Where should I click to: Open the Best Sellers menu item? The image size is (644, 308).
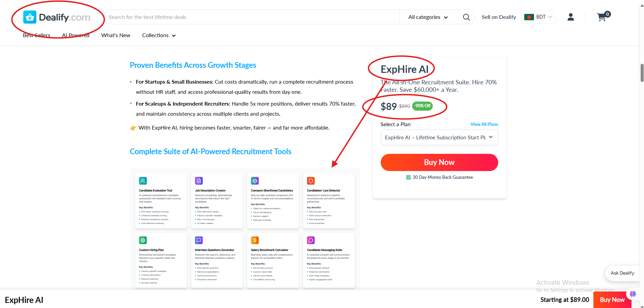(x=36, y=35)
